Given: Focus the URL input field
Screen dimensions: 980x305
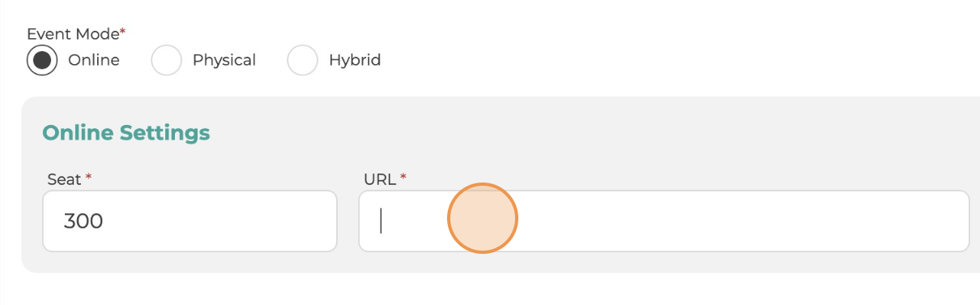Looking at the screenshot, I should click(663, 221).
